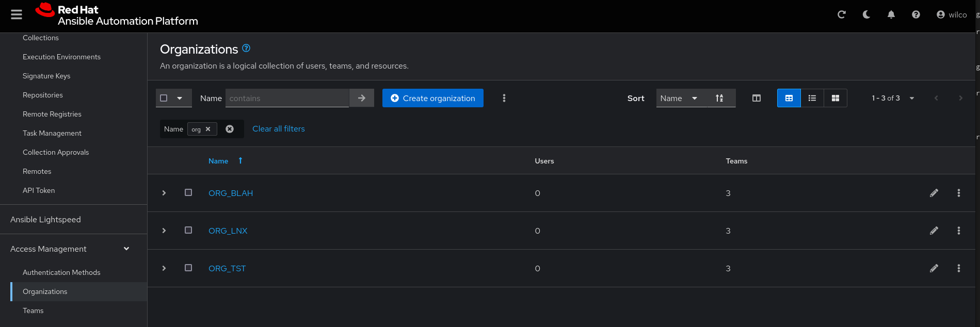
Task: Edit ORG_LNX with pencil icon
Action: pyautogui.click(x=934, y=231)
